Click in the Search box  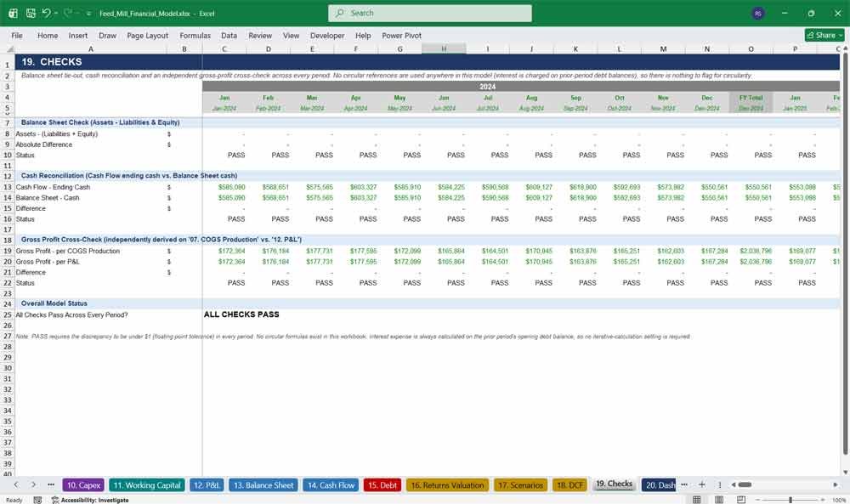click(x=430, y=13)
